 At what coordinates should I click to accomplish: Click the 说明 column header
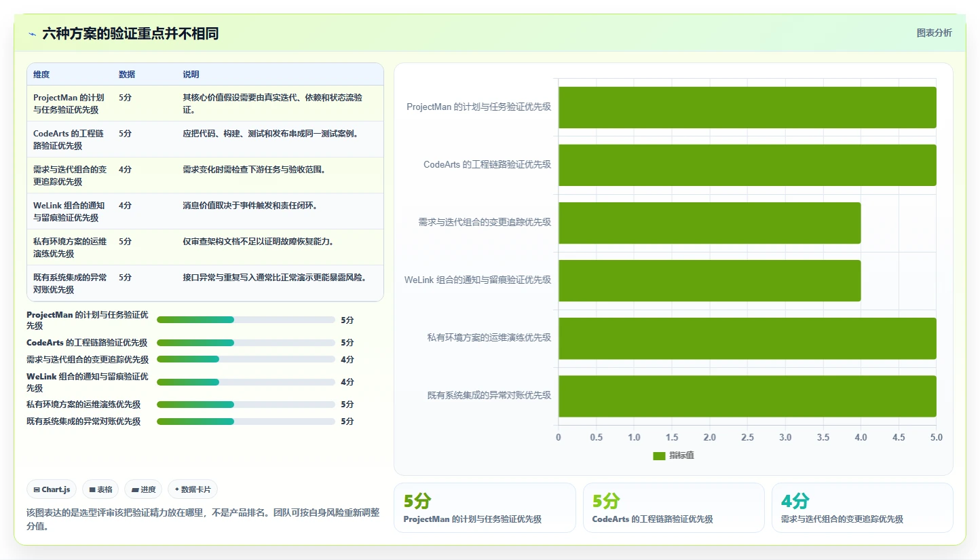click(191, 75)
